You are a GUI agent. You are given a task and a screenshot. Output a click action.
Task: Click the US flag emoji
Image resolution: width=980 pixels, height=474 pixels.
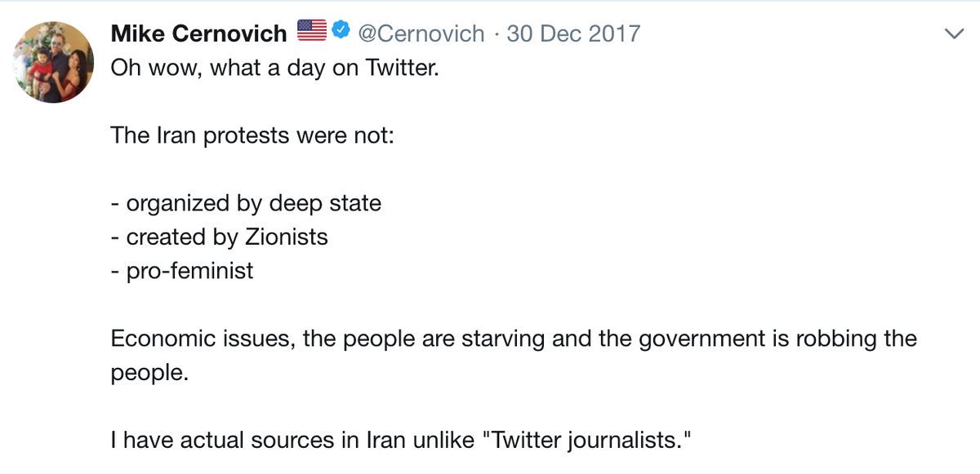(311, 32)
